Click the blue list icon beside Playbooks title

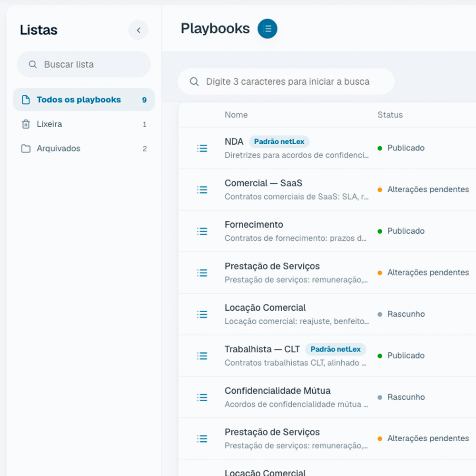(x=267, y=29)
